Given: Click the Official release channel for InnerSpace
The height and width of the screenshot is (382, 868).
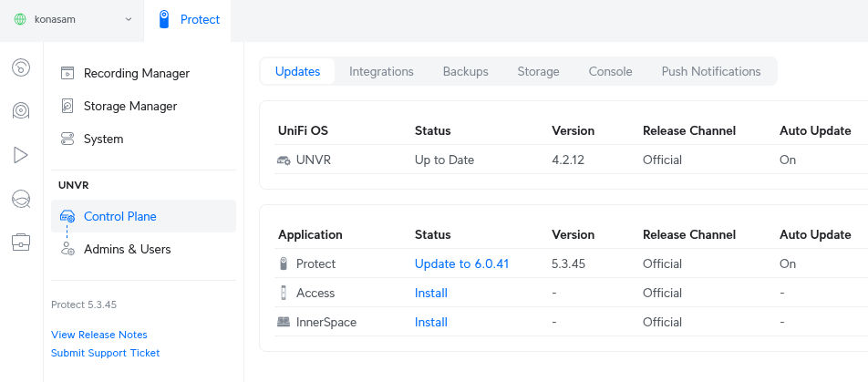Looking at the screenshot, I should (x=662, y=322).
